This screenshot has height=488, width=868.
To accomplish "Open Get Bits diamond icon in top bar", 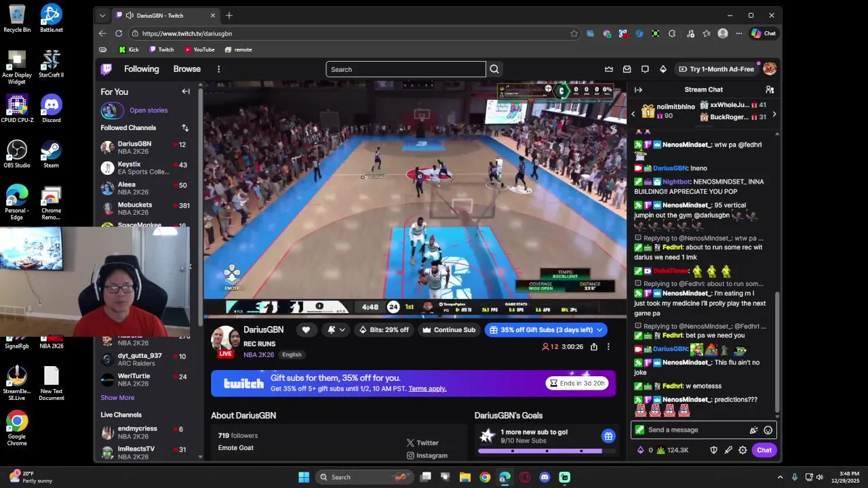I will (663, 69).
